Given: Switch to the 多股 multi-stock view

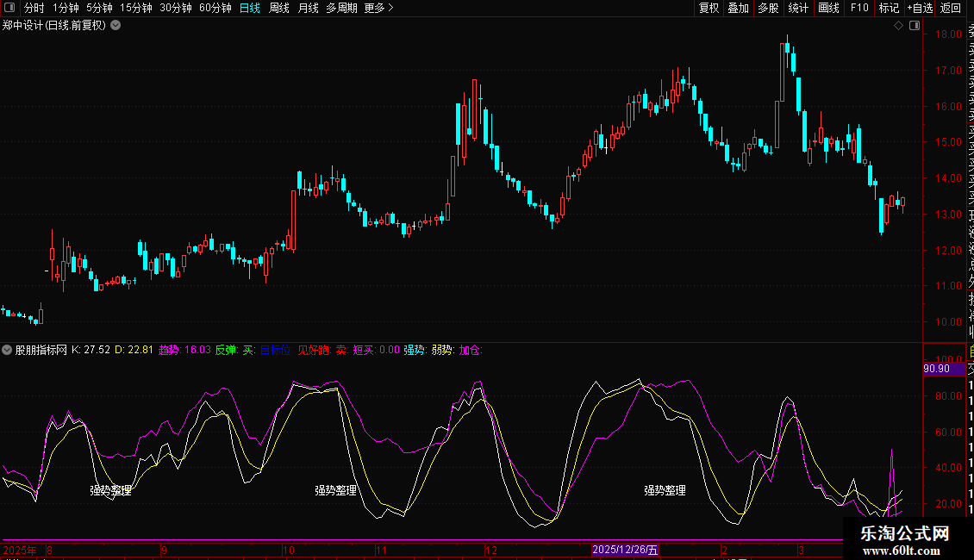Looking at the screenshot, I should pos(768,8).
